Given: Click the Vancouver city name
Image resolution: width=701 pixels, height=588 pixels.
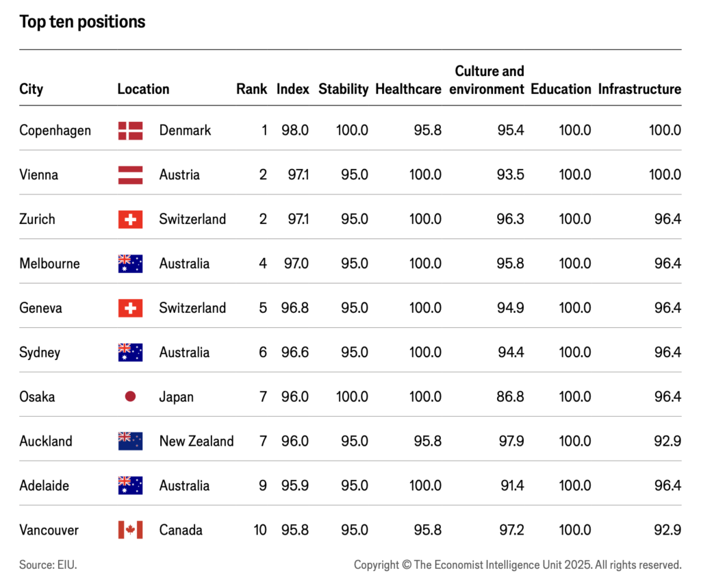Looking at the screenshot, I should coord(49,530).
